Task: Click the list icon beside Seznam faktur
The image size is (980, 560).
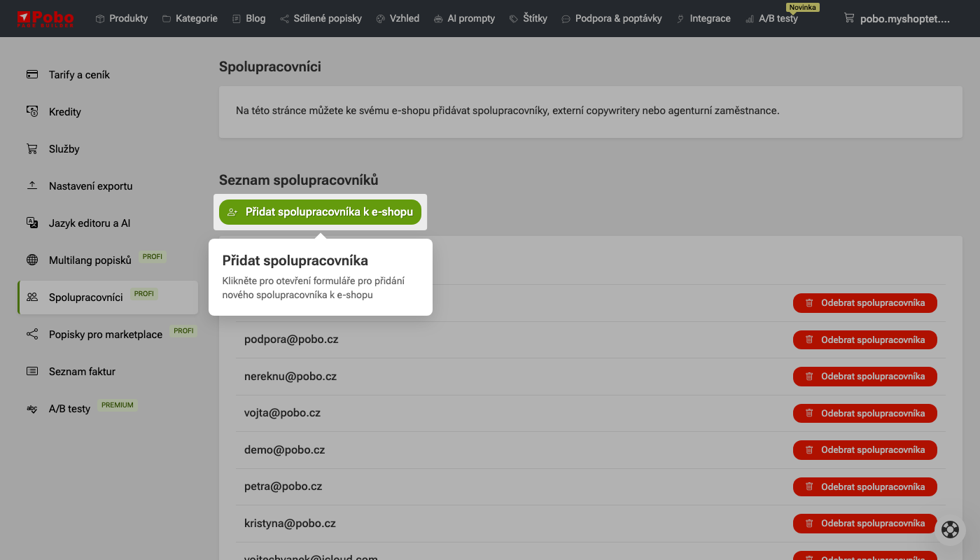Action: click(32, 372)
